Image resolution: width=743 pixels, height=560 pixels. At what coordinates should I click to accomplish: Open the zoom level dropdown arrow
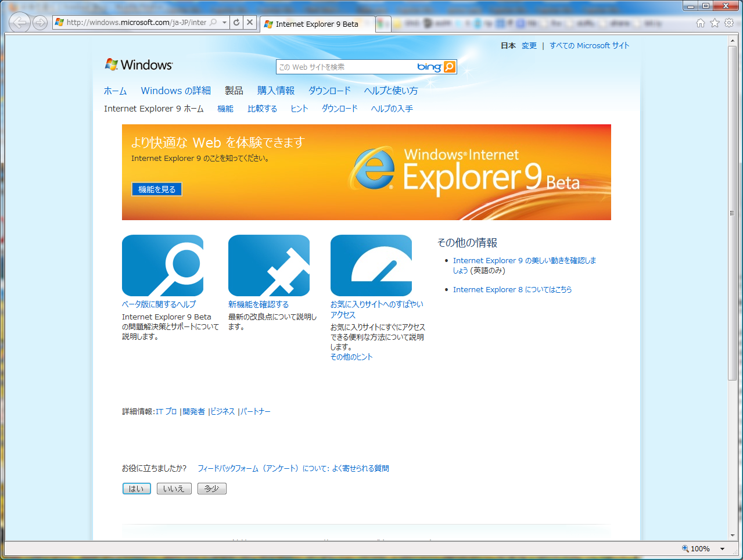(x=722, y=548)
